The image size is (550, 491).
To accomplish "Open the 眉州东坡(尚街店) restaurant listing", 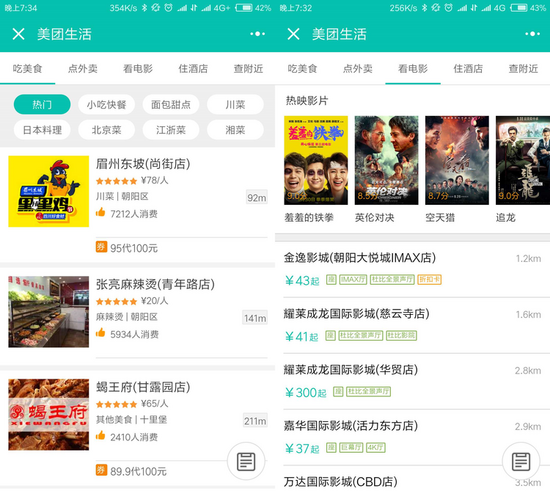I will [x=138, y=205].
